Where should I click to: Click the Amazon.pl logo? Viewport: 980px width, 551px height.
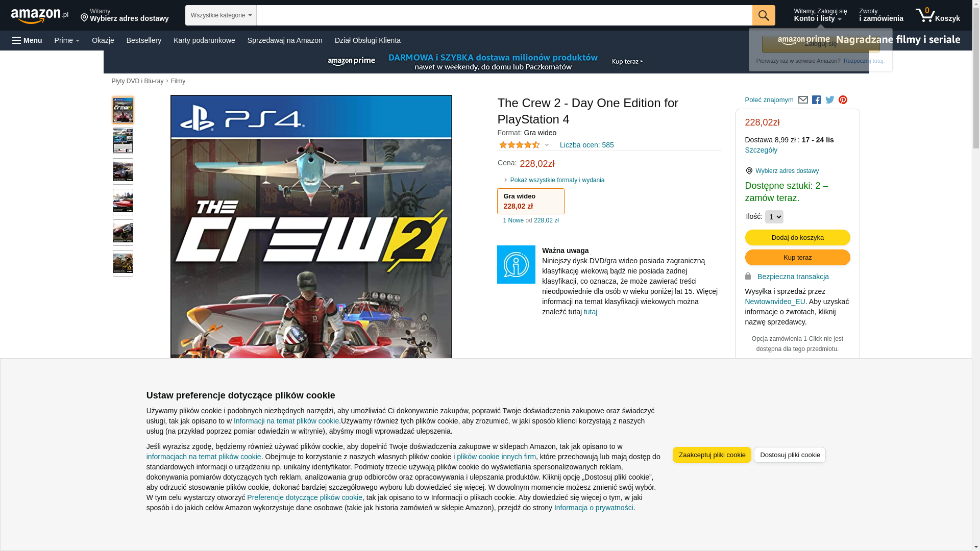point(39,15)
